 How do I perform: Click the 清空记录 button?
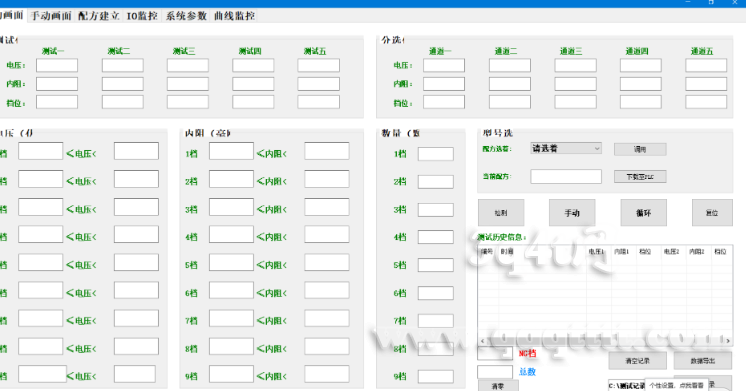(638, 361)
